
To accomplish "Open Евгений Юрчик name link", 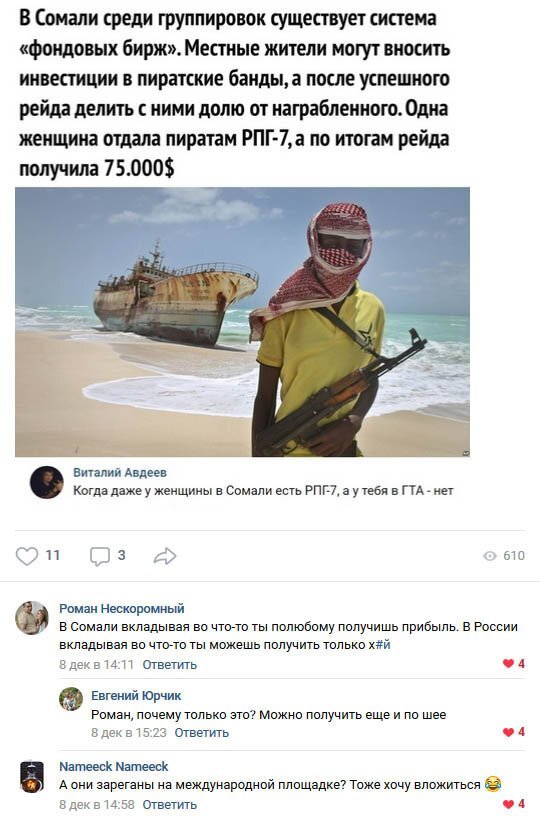I will pyautogui.click(x=136, y=695).
